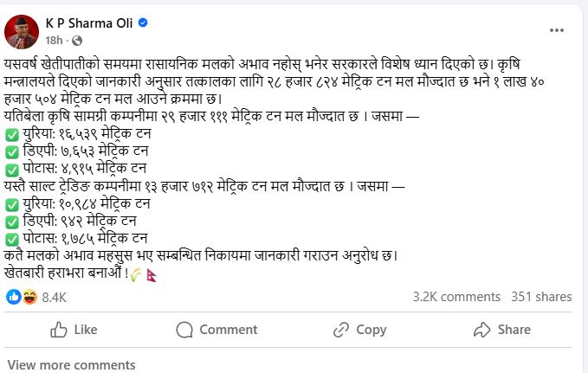Click the Haha reaction emoji
This screenshot has width=588, height=373.
pos(28,297)
